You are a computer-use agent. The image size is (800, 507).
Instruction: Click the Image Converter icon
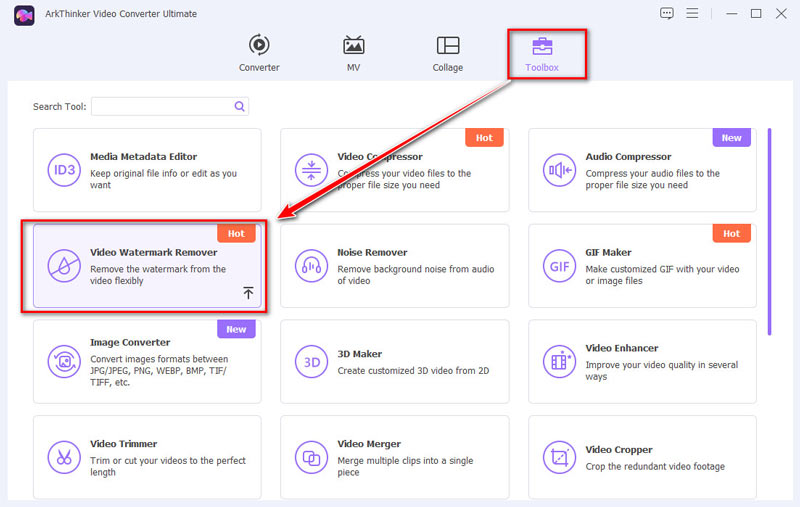point(64,362)
